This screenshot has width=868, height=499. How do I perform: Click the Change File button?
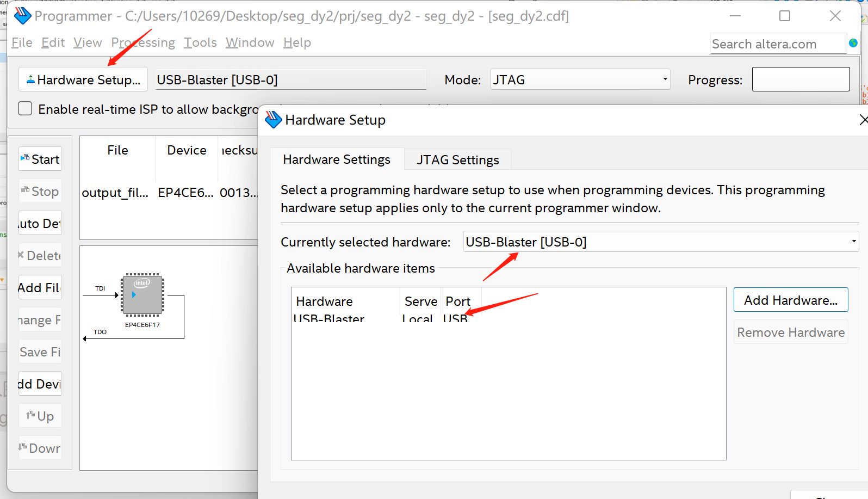point(40,319)
